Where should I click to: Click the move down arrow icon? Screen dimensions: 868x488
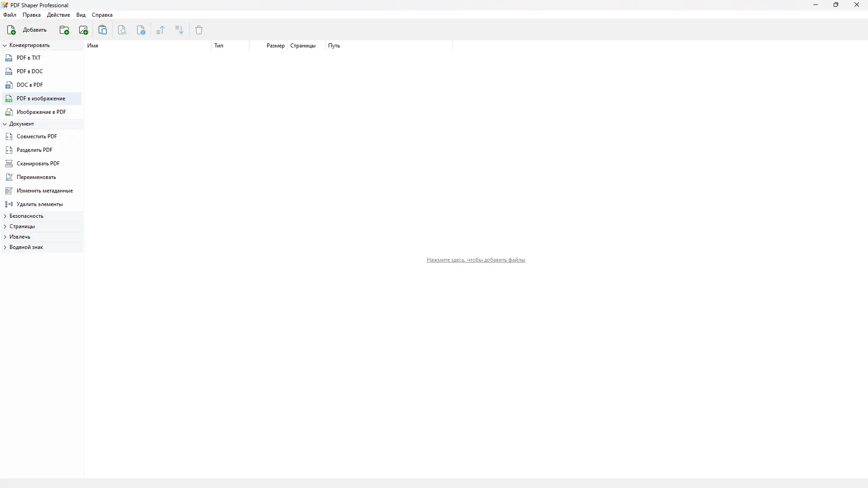tap(179, 30)
